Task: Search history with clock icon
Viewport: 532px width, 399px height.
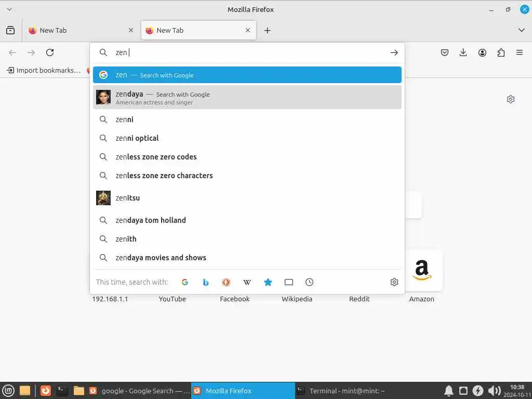Action: click(x=310, y=282)
